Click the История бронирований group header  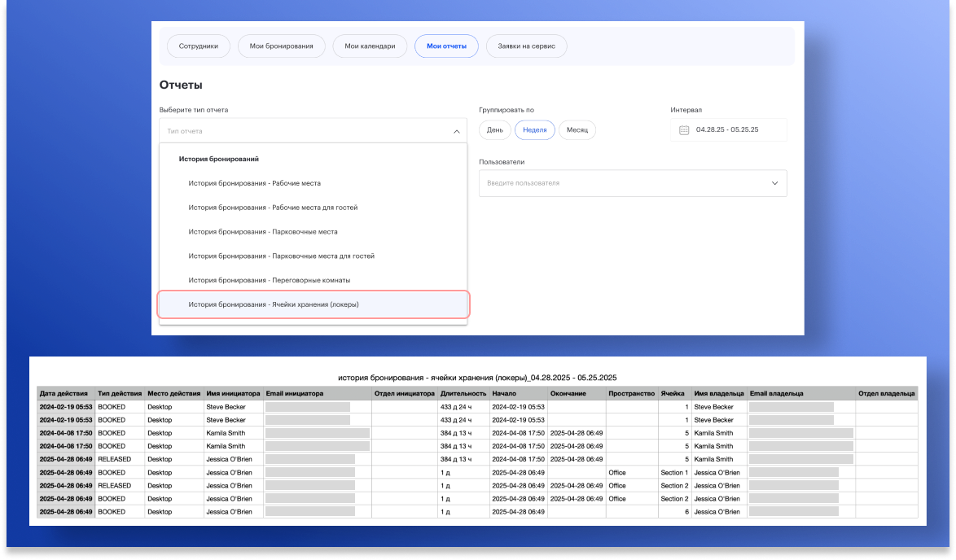coord(218,159)
